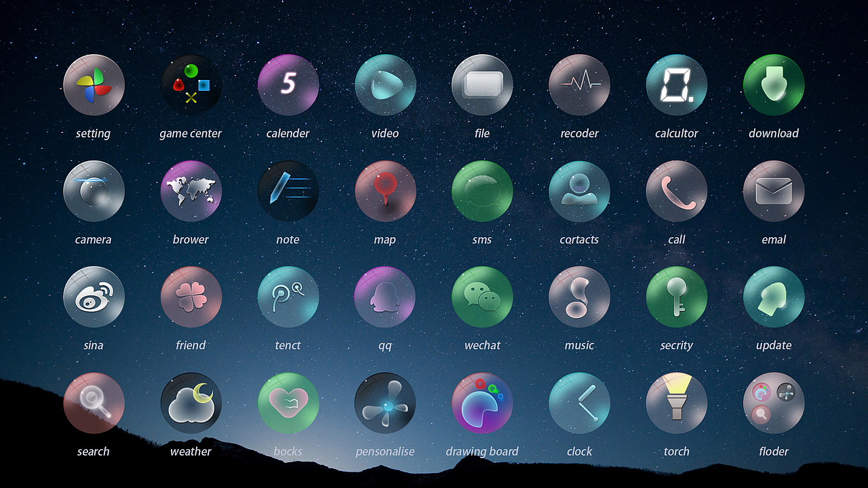Image resolution: width=868 pixels, height=488 pixels.
Task: Open the secrity key icon
Action: [x=677, y=297]
